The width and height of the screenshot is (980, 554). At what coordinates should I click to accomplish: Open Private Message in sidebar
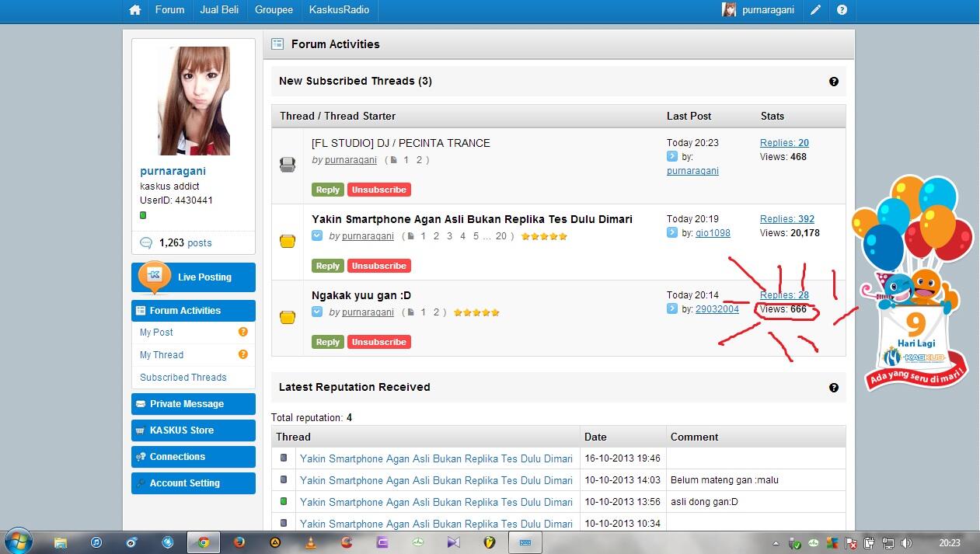194,404
